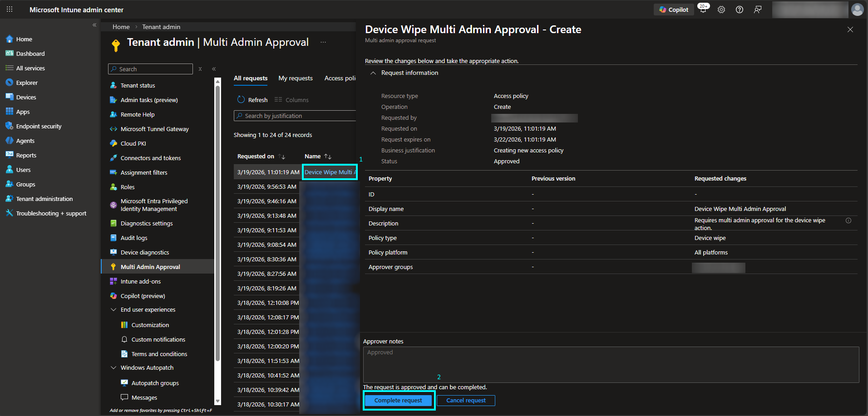Click the feedback person icon
The width and height of the screenshot is (868, 416).
(758, 10)
